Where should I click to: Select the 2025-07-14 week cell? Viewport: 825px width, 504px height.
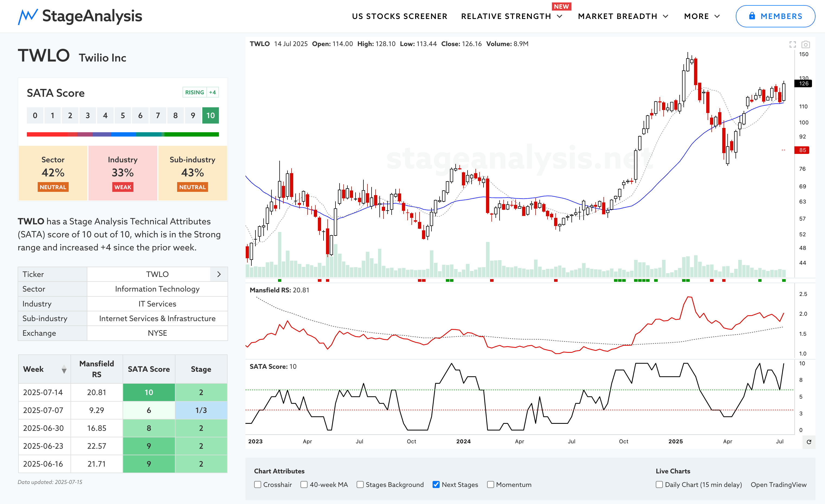[44, 392]
